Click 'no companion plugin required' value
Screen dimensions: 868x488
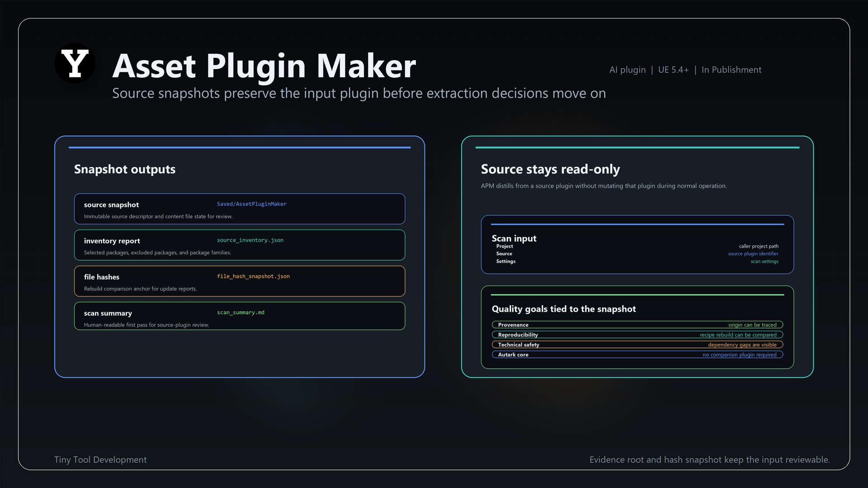[740, 355]
